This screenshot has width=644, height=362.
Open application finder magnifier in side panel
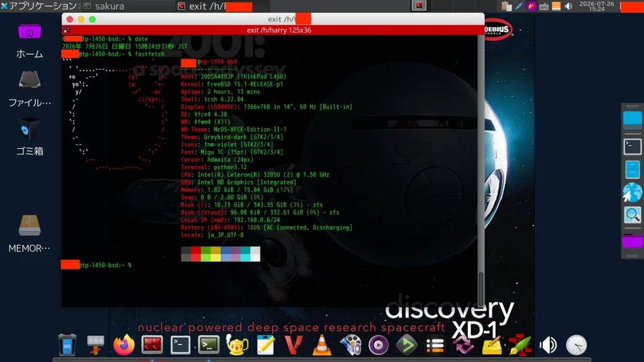[x=633, y=215]
